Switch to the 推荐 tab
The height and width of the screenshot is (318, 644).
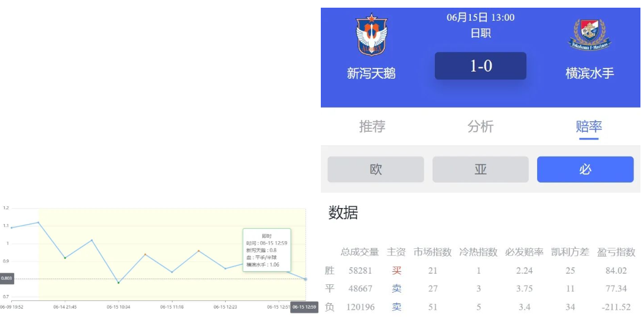pos(372,126)
